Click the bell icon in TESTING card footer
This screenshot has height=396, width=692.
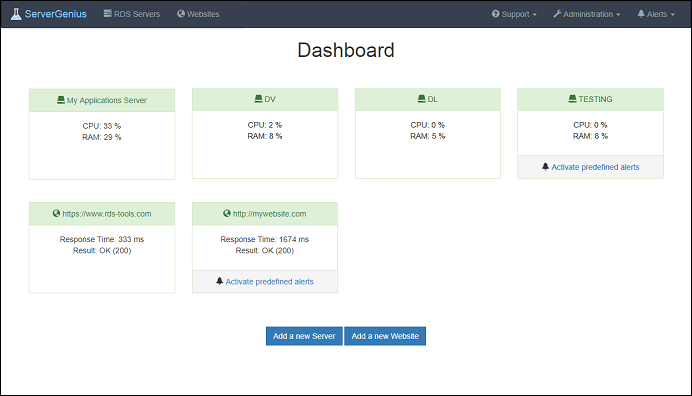coord(545,166)
